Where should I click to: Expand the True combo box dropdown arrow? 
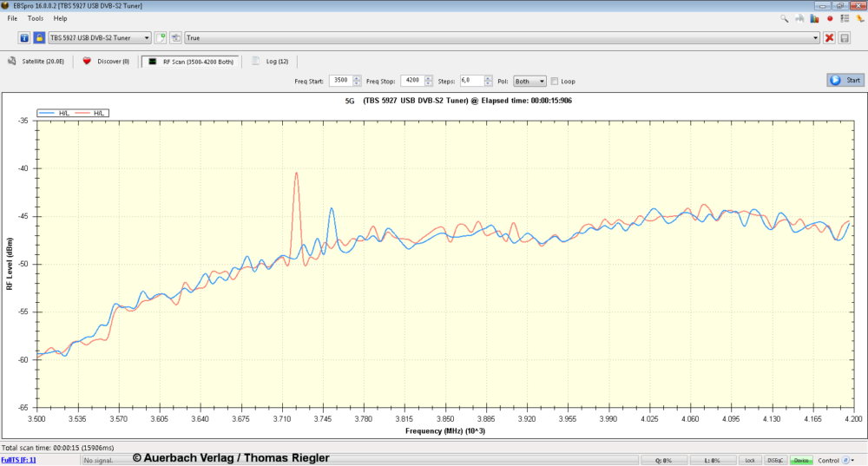(815, 37)
